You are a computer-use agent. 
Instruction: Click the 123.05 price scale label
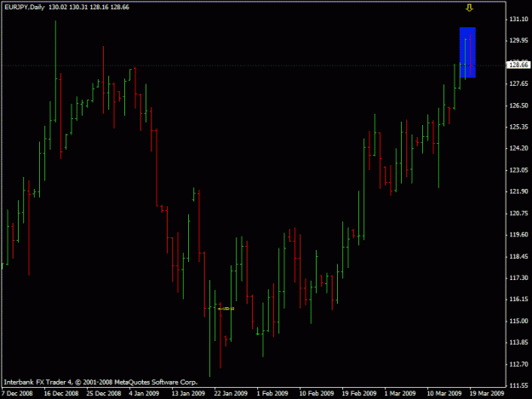(518, 170)
